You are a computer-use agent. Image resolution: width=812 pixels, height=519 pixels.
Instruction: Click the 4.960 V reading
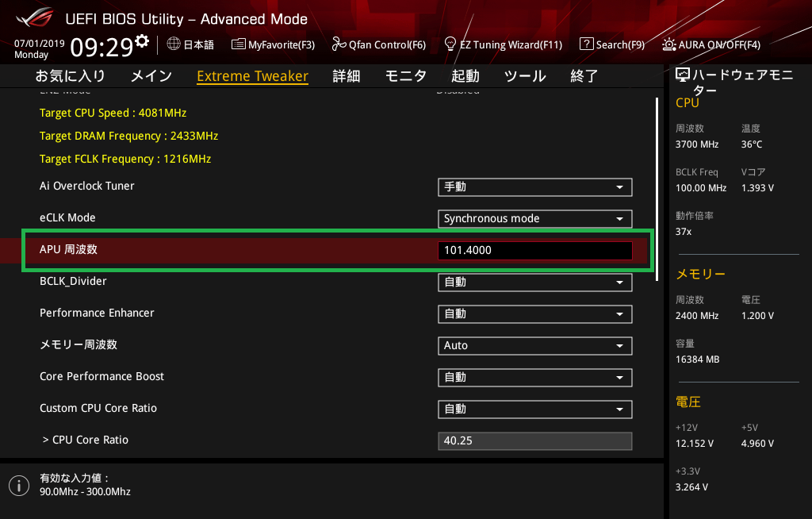pos(757,444)
